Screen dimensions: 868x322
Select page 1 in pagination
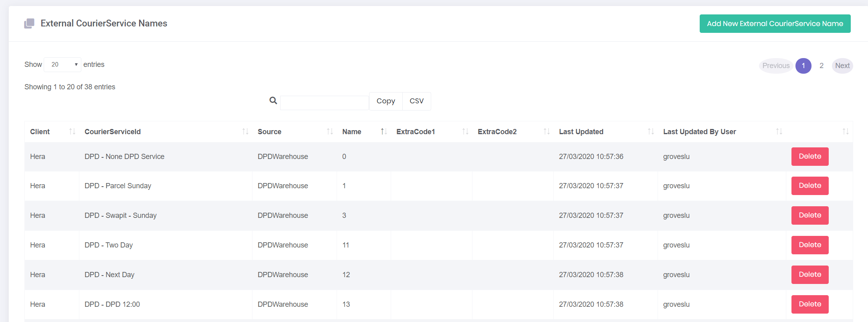[803, 66]
